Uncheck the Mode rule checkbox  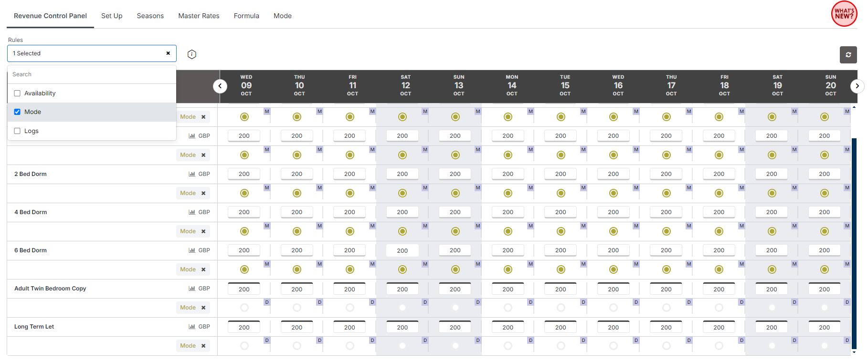[17, 112]
